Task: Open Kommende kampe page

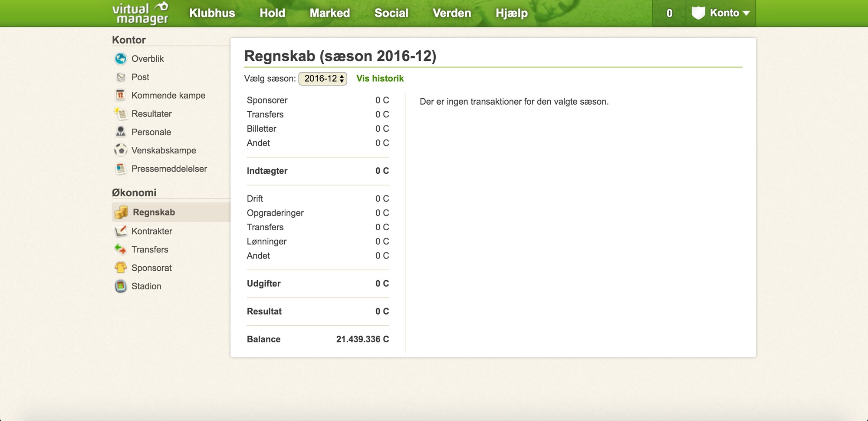Action: 168,95
